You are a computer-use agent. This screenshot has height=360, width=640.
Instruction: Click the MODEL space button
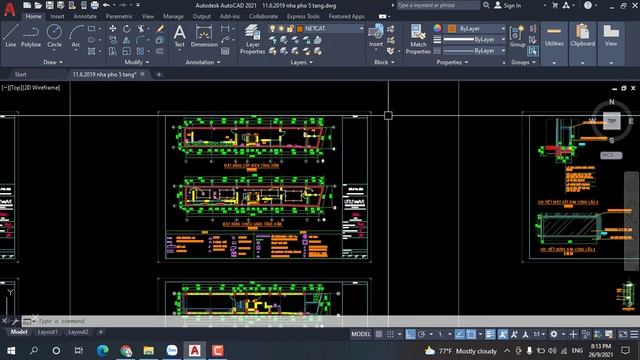pos(361,334)
